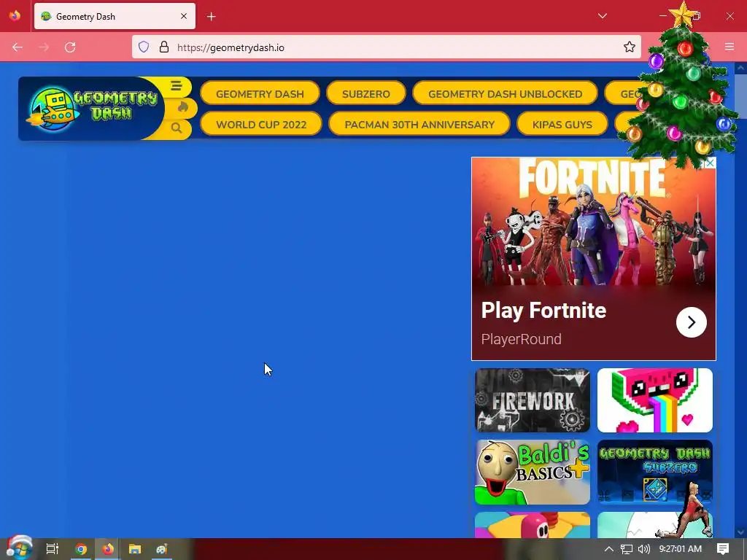Close the Fortnite advertisement
The width and height of the screenshot is (747, 560).
710,163
